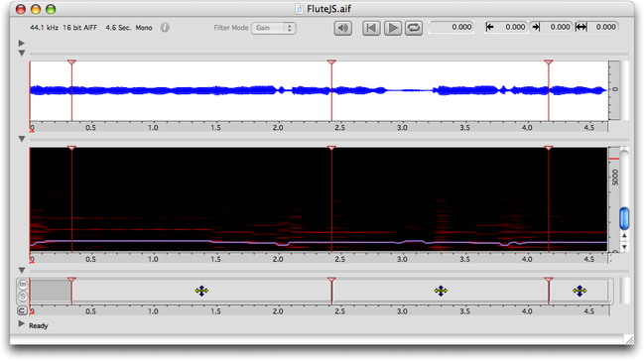Collapse the waveform view triangle
This screenshot has width=644, height=361.
(x=22, y=54)
